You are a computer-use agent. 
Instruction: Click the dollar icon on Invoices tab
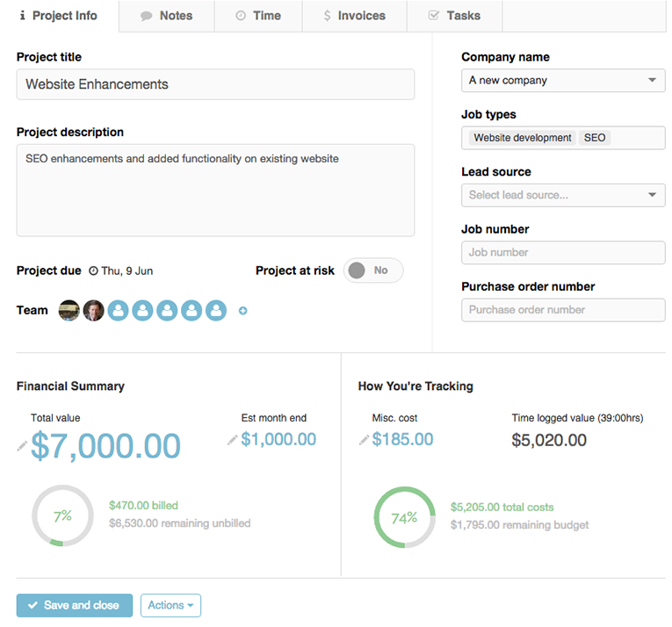point(327,16)
